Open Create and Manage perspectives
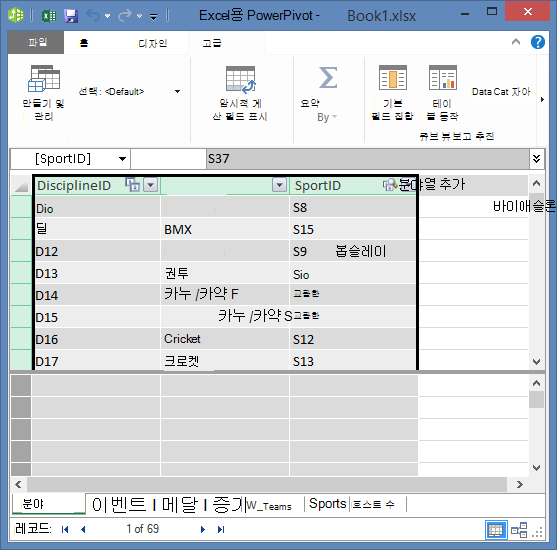 point(43,92)
